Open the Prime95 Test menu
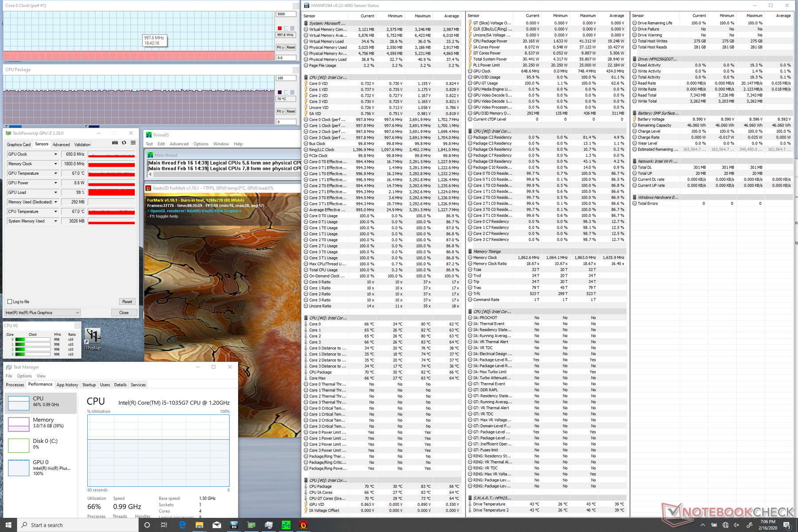Screen dimensions: 798x532 coord(149,144)
